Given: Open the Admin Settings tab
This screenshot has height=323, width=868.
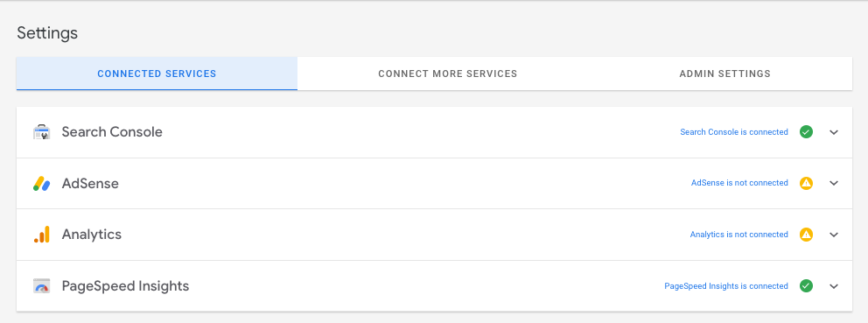Looking at the screenshot, I should (x=725, y=74).
